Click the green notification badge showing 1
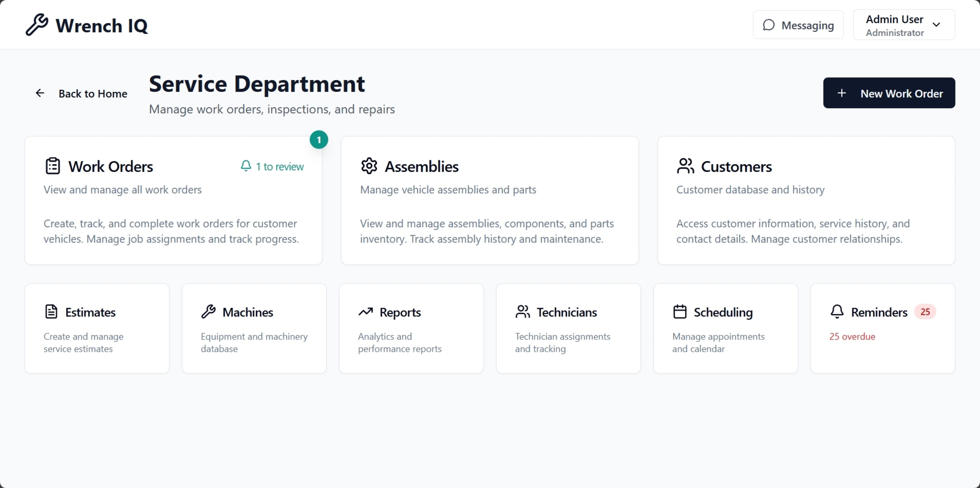The height and width of the screenshot is (488, 980). (x=319, y=140)
